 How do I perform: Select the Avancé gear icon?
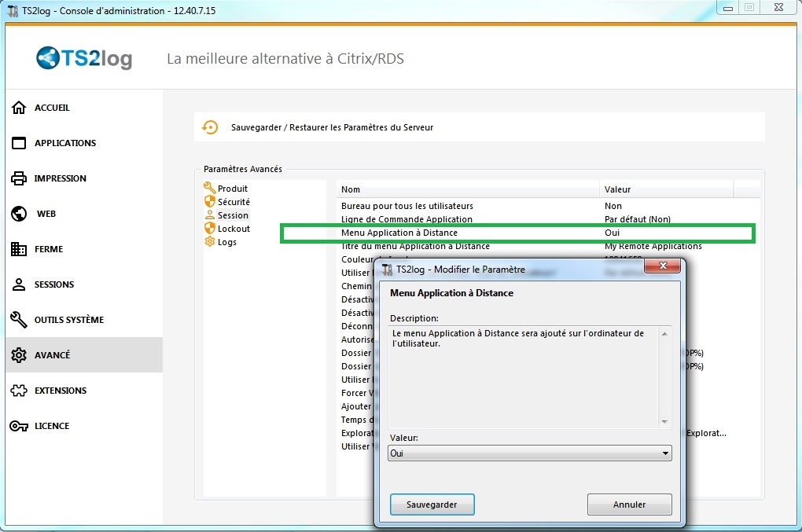pyautogui.click(x=19, y=354)
